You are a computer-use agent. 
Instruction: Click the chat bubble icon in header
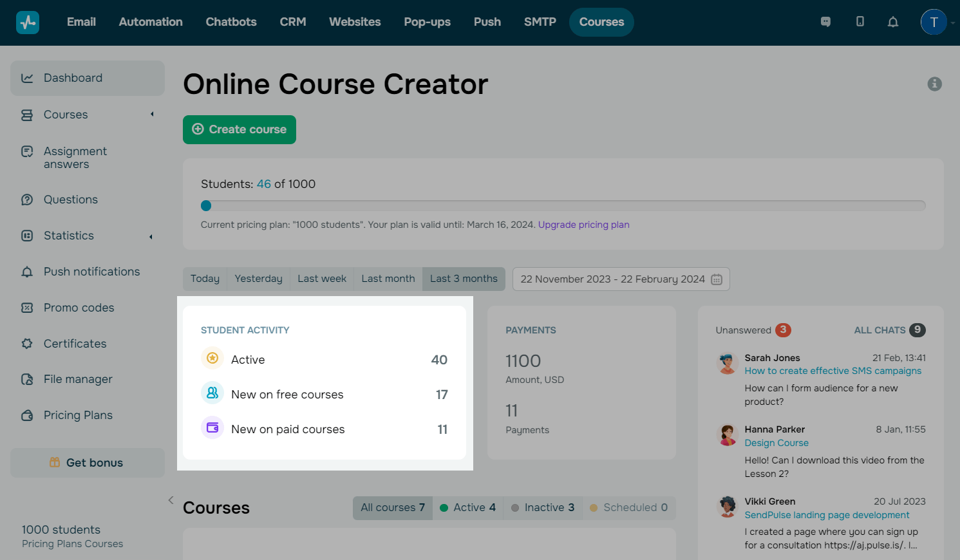click(x=825, y=22)
